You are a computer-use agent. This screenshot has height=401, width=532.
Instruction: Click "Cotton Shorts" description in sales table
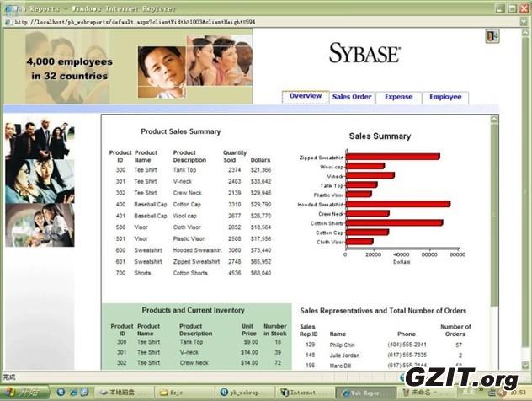190,273
